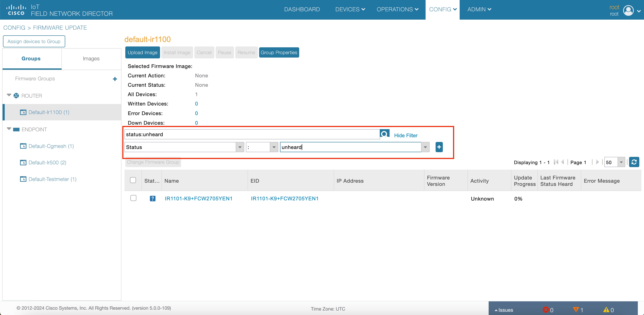The image size is (644, 315).
Task: Click the critical issues red icon
Action: pos(546,309)
